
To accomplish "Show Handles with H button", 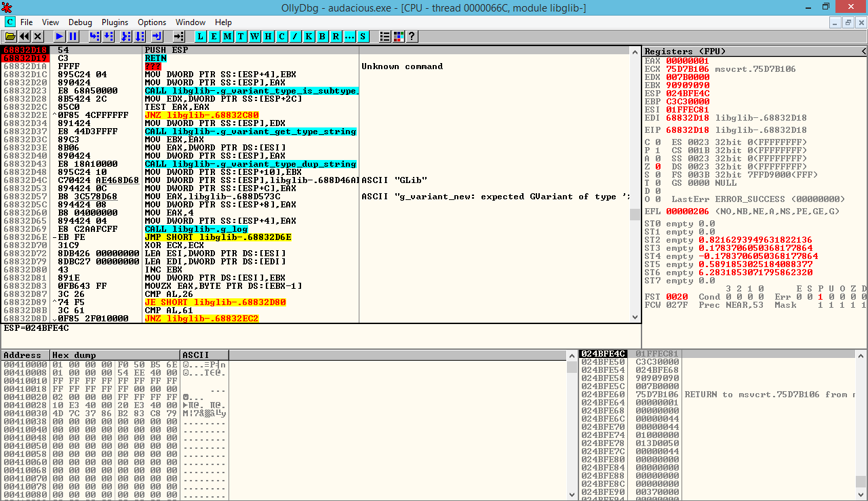I will point(269,36).
